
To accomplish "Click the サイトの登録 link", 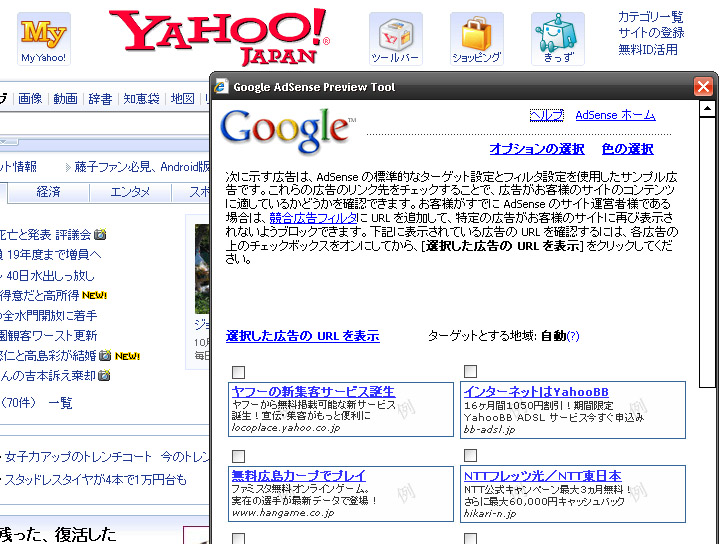I will tap(651, 33).
